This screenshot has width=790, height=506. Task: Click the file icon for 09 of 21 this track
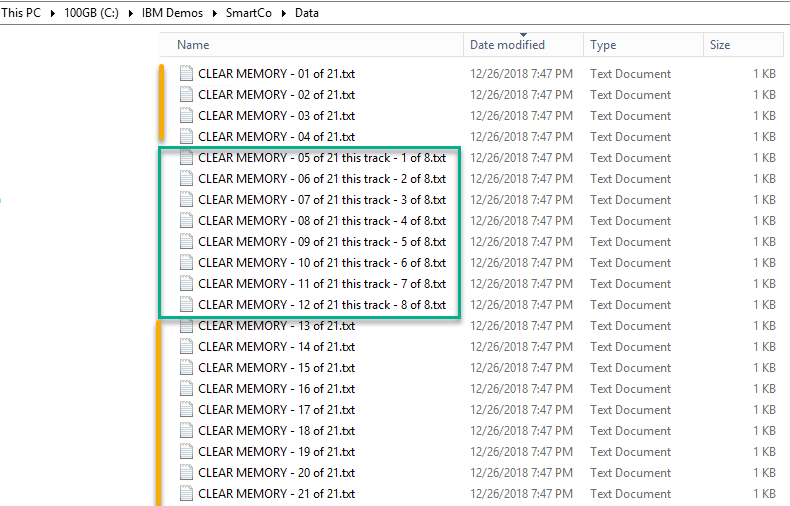tap(186, 242)
